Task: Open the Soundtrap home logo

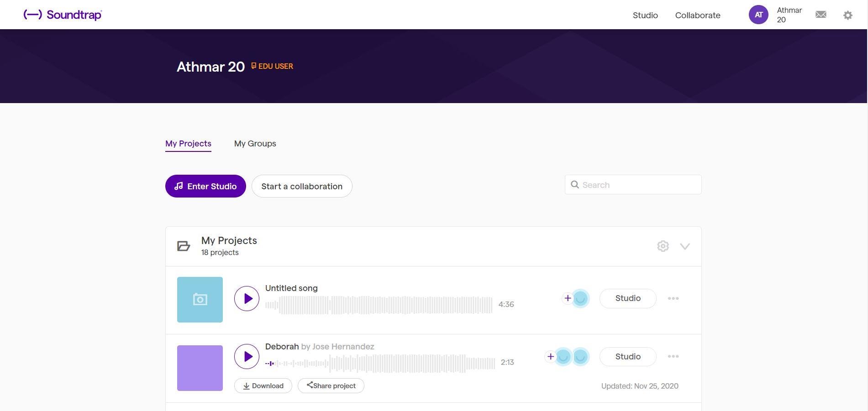Action: click(x=63, y=14)
